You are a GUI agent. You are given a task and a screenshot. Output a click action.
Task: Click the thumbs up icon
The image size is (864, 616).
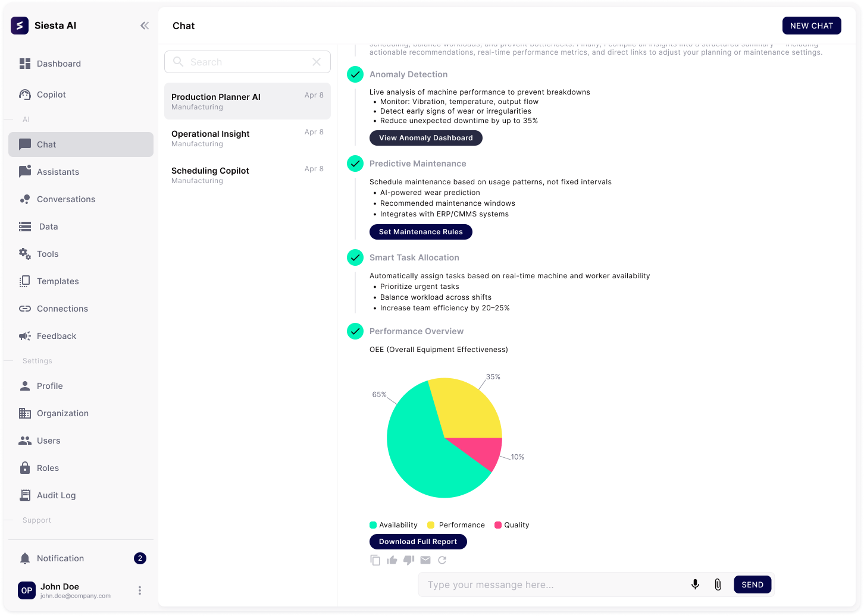[x=392, y=560]
